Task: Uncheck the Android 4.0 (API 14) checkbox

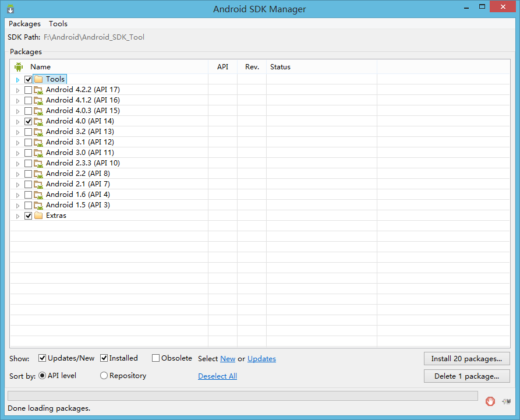Action: 28,121
